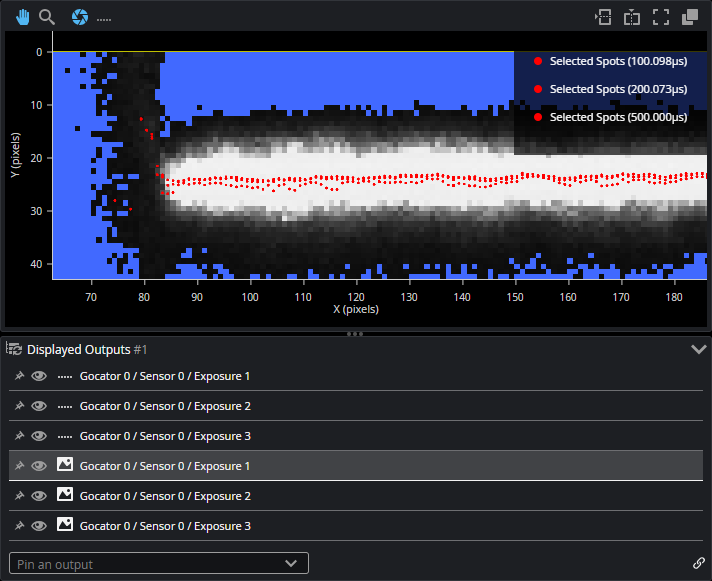Viewport: 712px width, 581px height.
Task: Toggle visibility of Exposure 2 image output
Action: coord(39,496)
